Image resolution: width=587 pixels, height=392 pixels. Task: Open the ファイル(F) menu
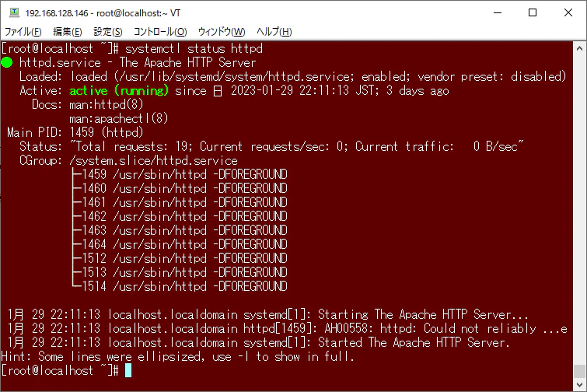(23, 32)
